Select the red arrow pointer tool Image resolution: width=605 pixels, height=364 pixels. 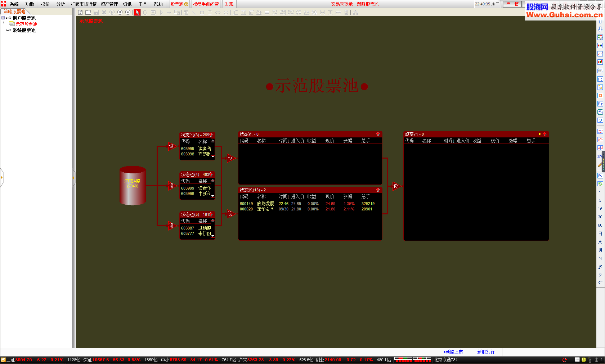137,12
